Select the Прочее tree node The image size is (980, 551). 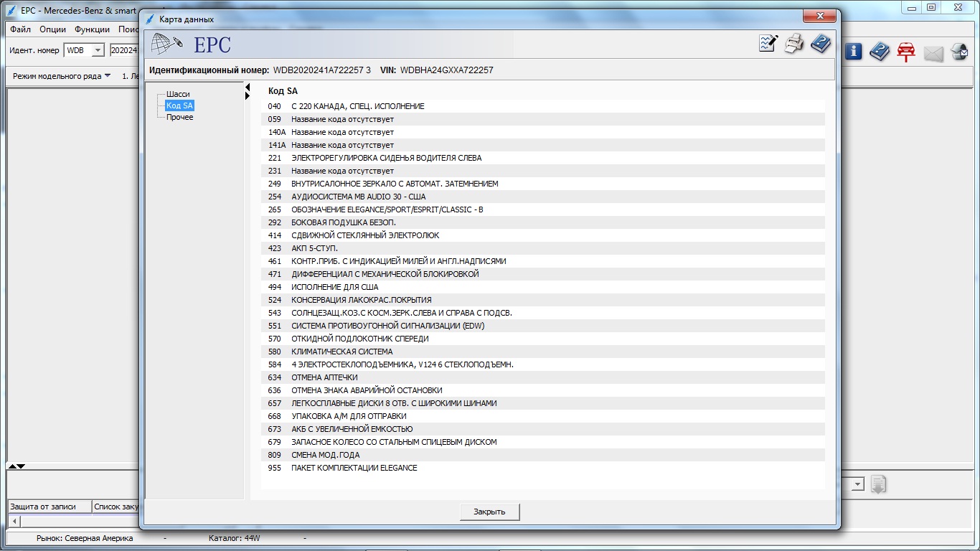coord(179,117)
